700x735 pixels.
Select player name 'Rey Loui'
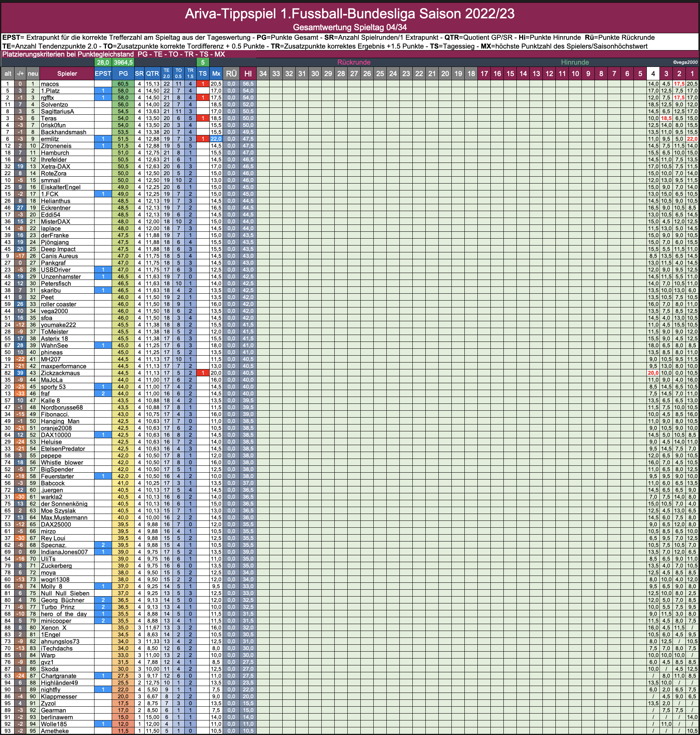click(x=53, y=538)
